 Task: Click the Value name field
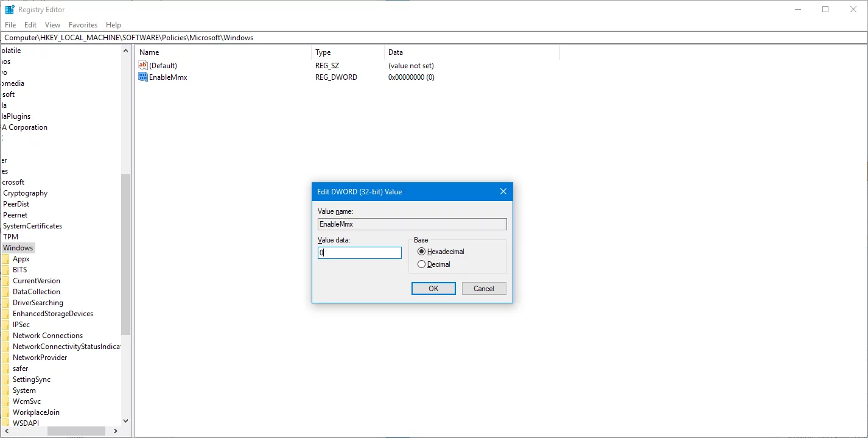click(412, 224)
